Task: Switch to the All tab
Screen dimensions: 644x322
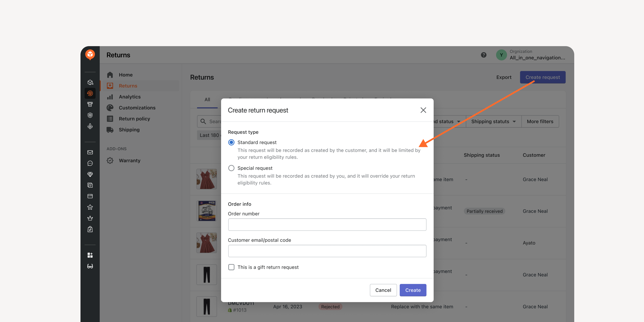Action: [x=207, y=100]
